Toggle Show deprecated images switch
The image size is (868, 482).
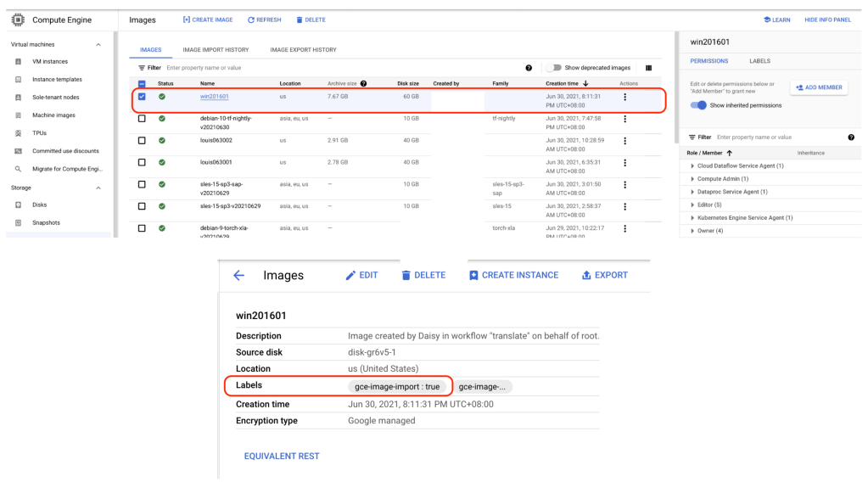click(554, 68)
